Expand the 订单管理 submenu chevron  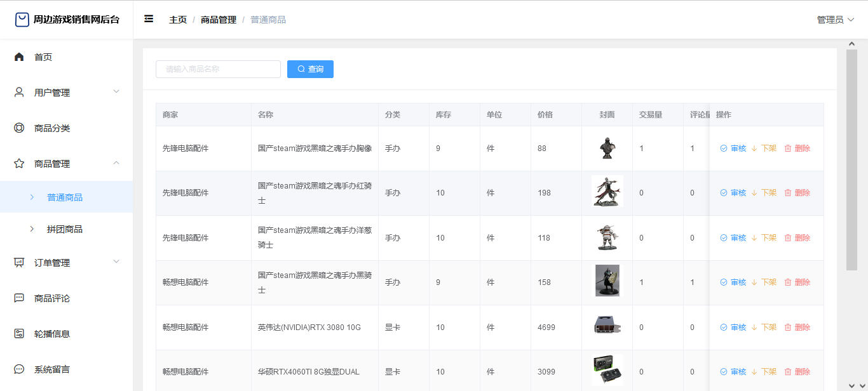click(116, 262)
